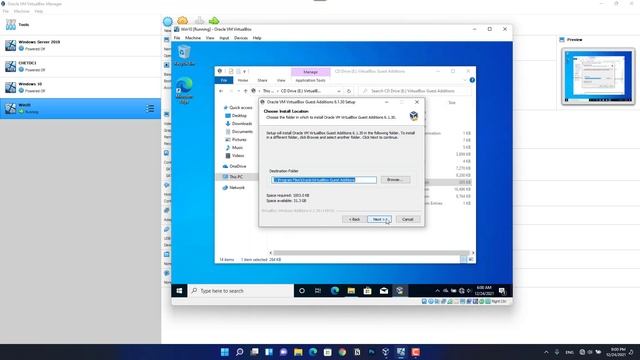This screenshot has width=640, height=360.
Task: Click the File tab in Explorer ribbon
Action: click(224, 80)
